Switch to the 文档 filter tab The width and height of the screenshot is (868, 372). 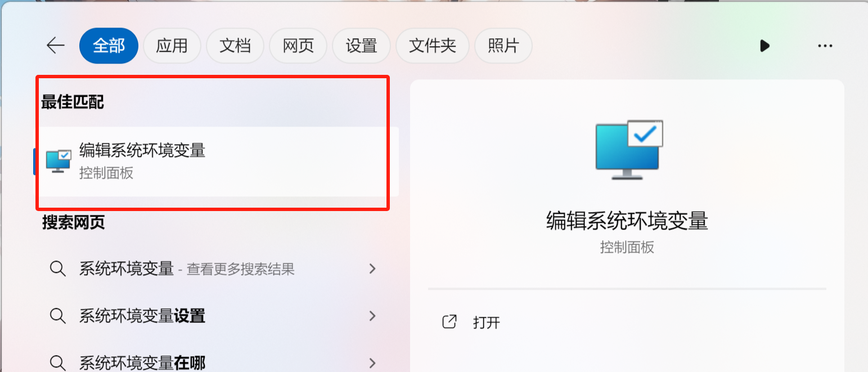coord(235,46)
